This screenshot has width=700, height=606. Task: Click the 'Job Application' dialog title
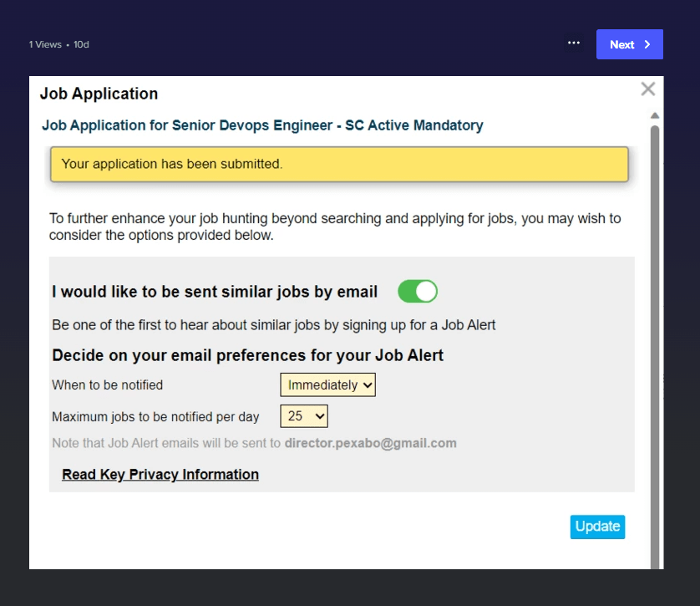(99, 94)
